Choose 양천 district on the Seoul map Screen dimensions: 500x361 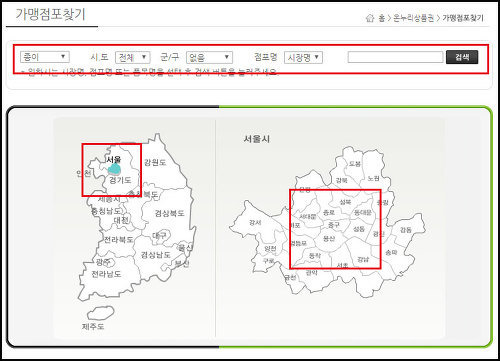[270, 248]
